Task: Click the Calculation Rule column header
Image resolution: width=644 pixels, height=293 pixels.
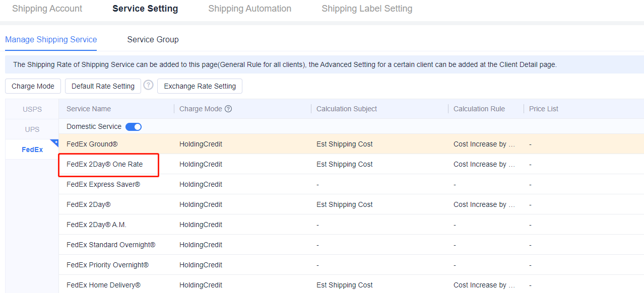Action: pos(479,109)
